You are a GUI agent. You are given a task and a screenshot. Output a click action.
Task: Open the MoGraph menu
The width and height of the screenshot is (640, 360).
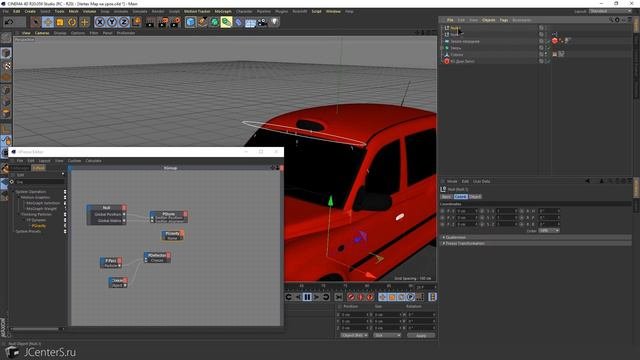tap(223, 11)
